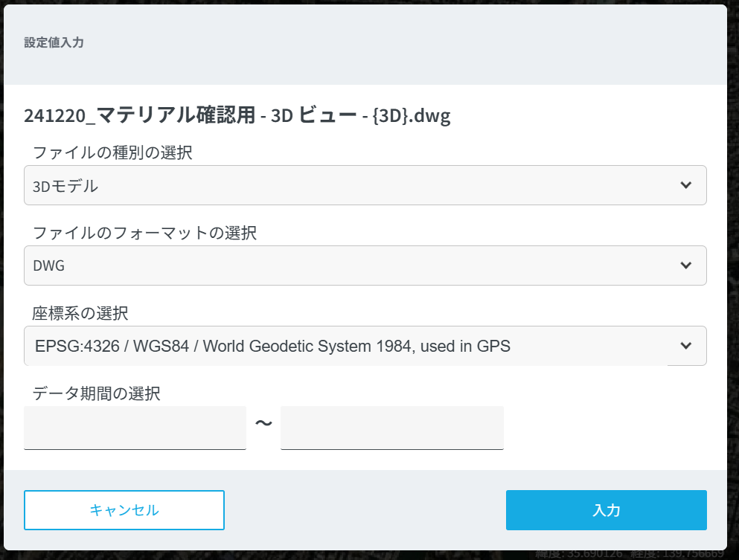739x560 pixels.
Task: Click the ～ separator between the date fields
Action: (263, 424)
